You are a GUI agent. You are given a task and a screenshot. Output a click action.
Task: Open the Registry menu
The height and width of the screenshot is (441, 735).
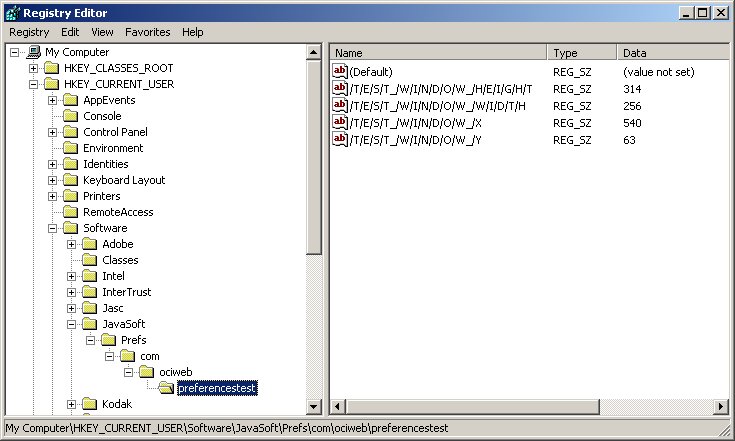click(29, 32)
